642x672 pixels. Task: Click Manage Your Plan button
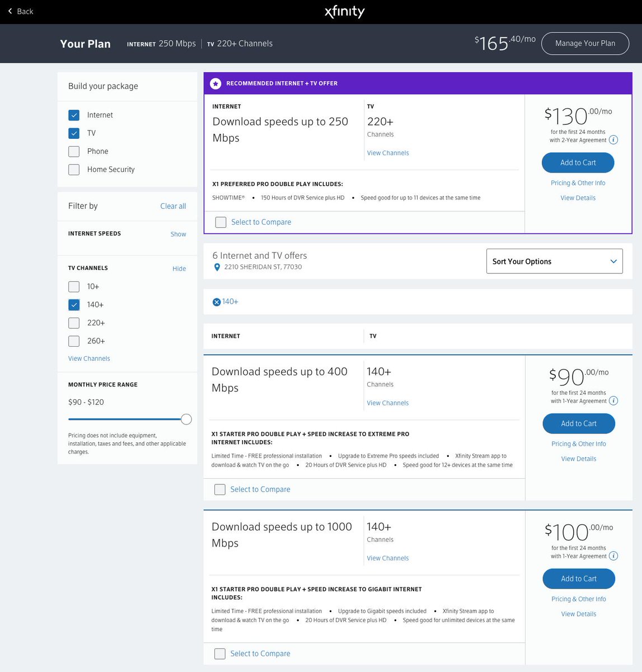[x=585, y=43]
